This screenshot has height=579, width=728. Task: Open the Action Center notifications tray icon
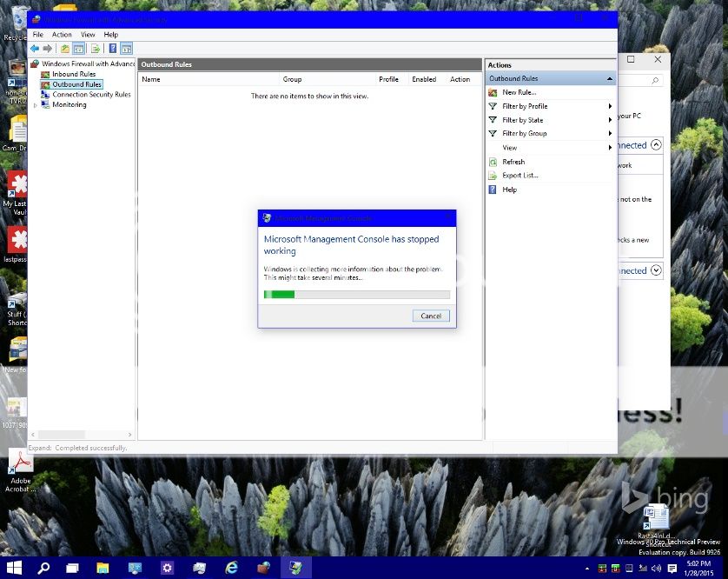pos(672,569)
